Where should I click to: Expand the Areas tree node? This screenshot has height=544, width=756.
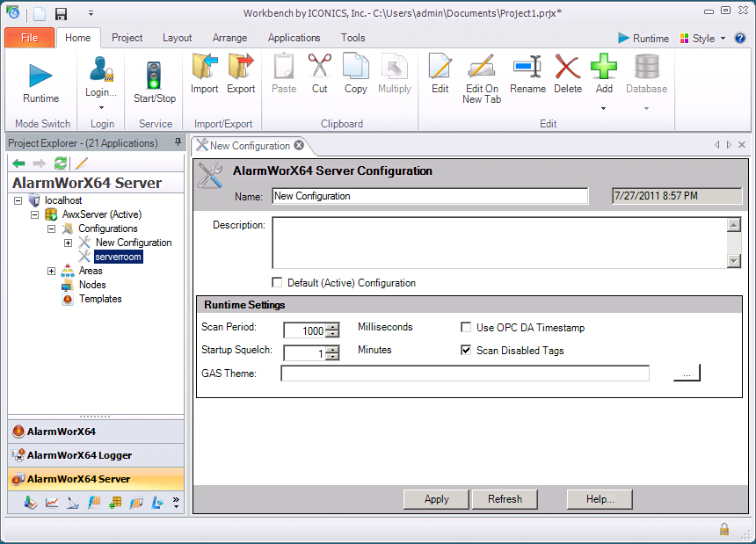(x=52, y=271)
